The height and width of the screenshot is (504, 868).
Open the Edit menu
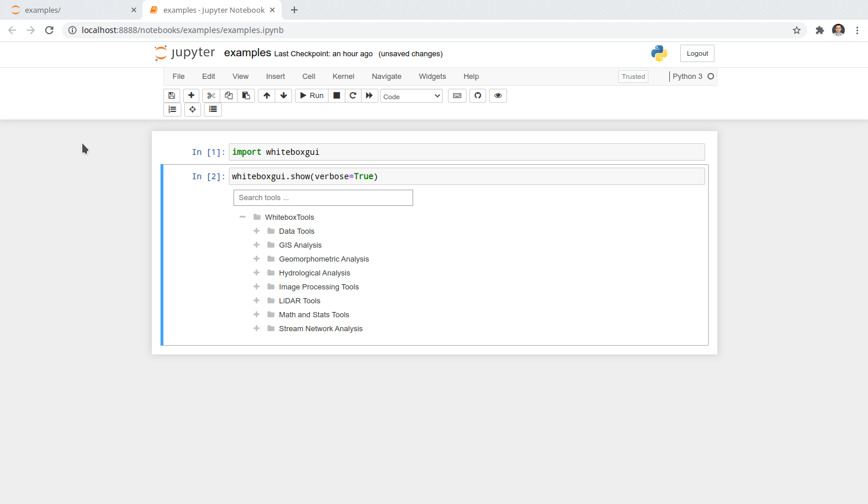(x=209, y=77)
